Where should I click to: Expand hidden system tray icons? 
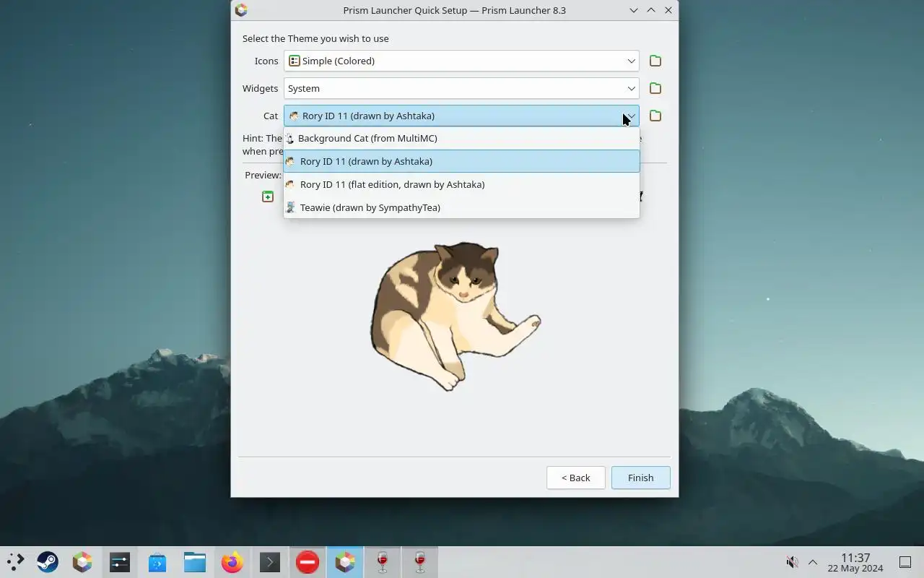pyautogui.click(x=813, y=562)
